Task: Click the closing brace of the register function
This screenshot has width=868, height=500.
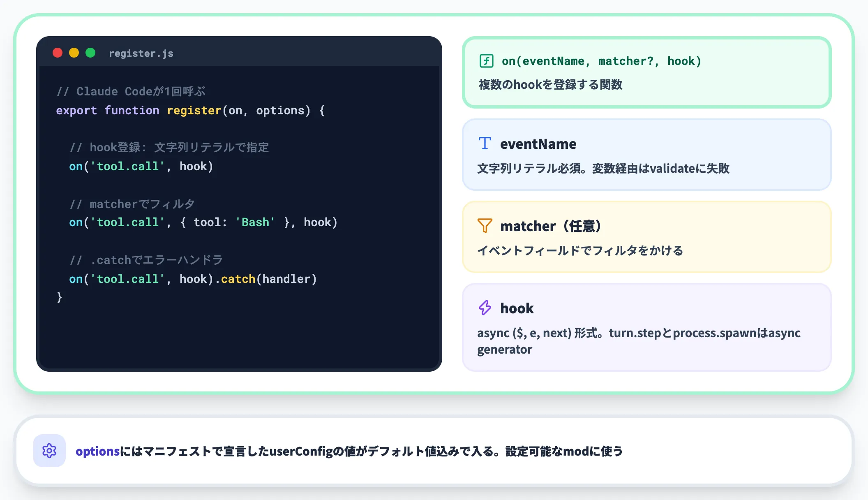Action: (x=60, y=297)
